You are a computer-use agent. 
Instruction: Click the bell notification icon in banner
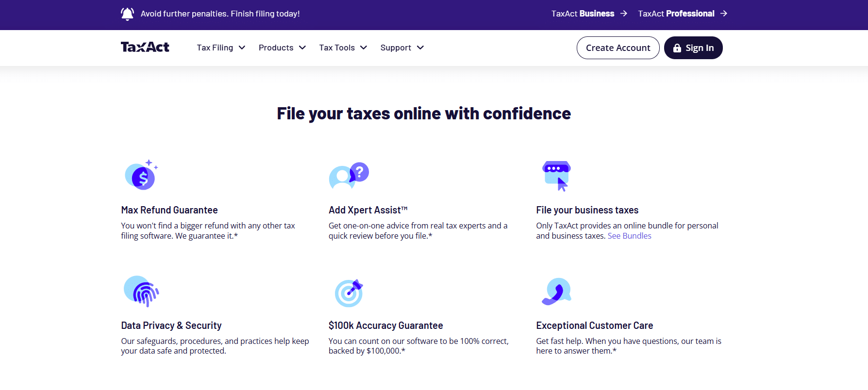pyautogui.click(x=127, y=14)
